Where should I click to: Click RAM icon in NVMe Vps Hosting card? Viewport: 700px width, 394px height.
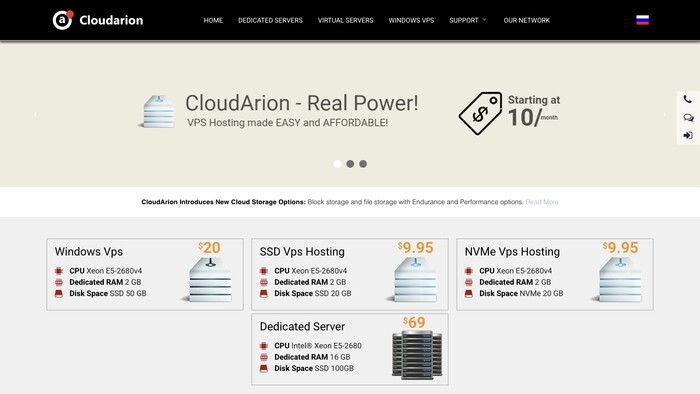pos(469,282)
